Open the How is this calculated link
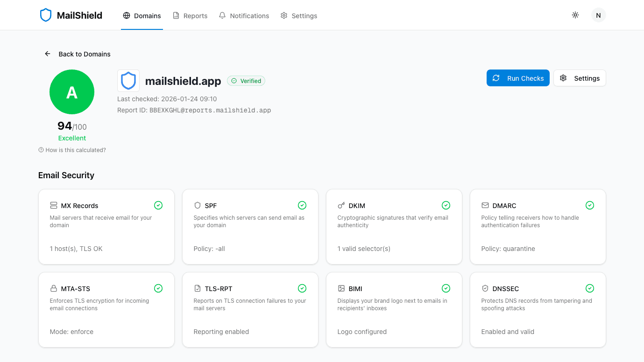 72,150
